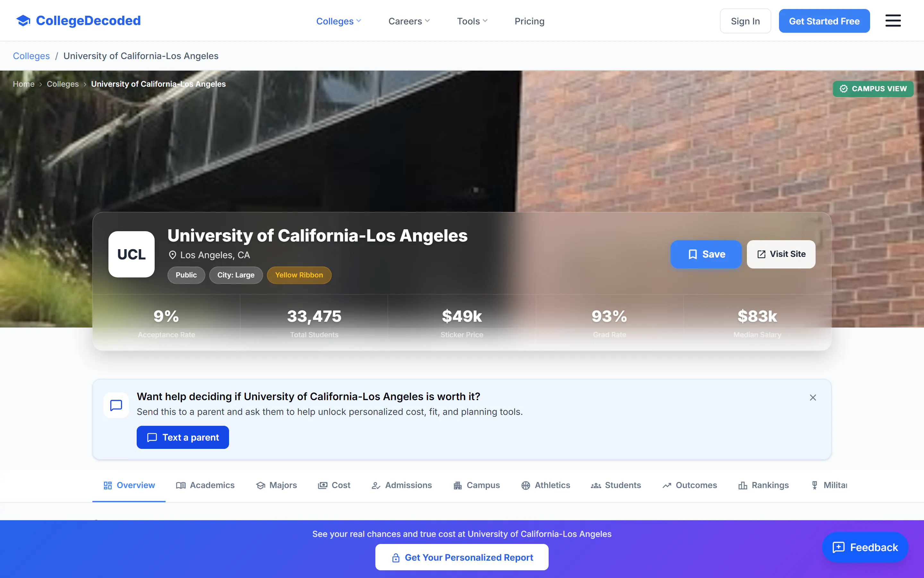Click the Sign In button
The width and height of the screenshot is (924, 578).
745,21
